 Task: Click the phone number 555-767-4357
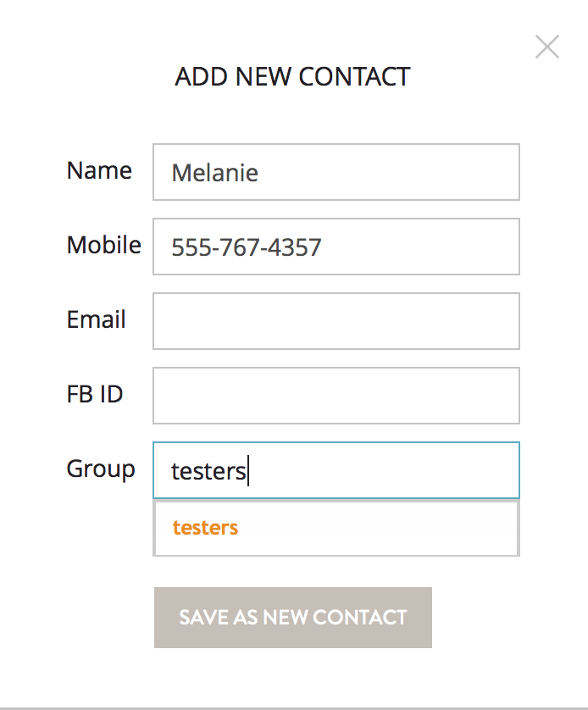pos(246,247)
